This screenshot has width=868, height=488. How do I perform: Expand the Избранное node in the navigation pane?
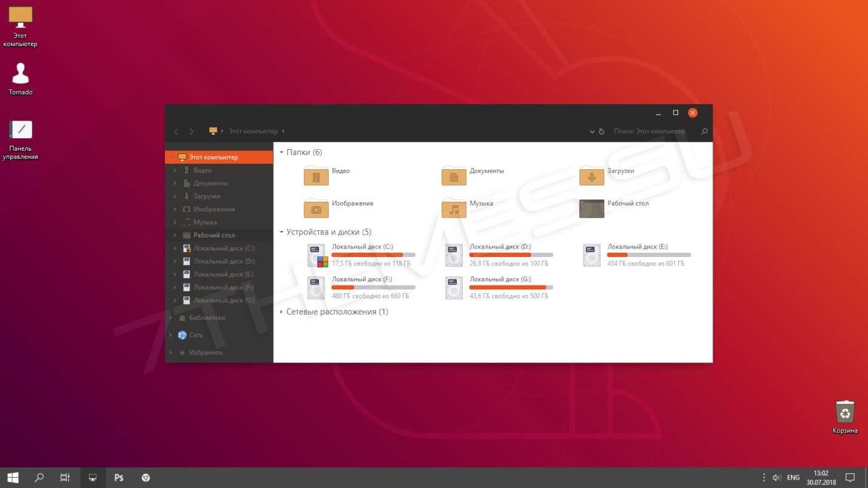171,352
